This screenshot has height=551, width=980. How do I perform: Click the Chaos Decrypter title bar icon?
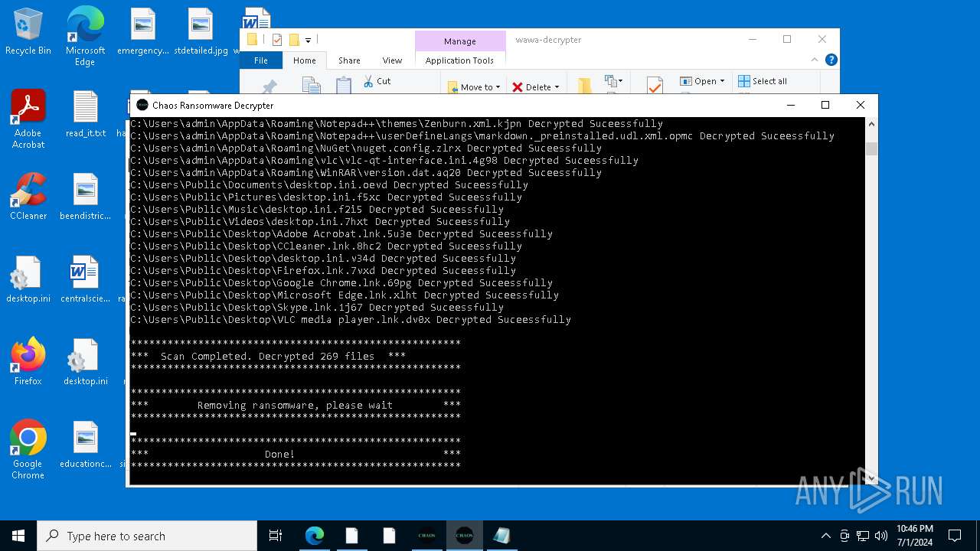(142, 105)
